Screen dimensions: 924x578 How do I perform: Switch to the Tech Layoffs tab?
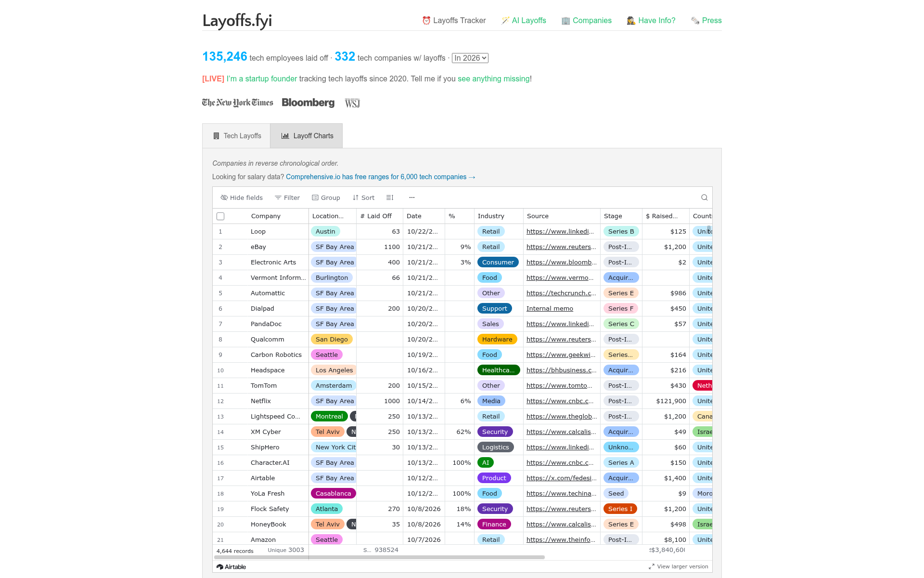[x=236, y=136]
